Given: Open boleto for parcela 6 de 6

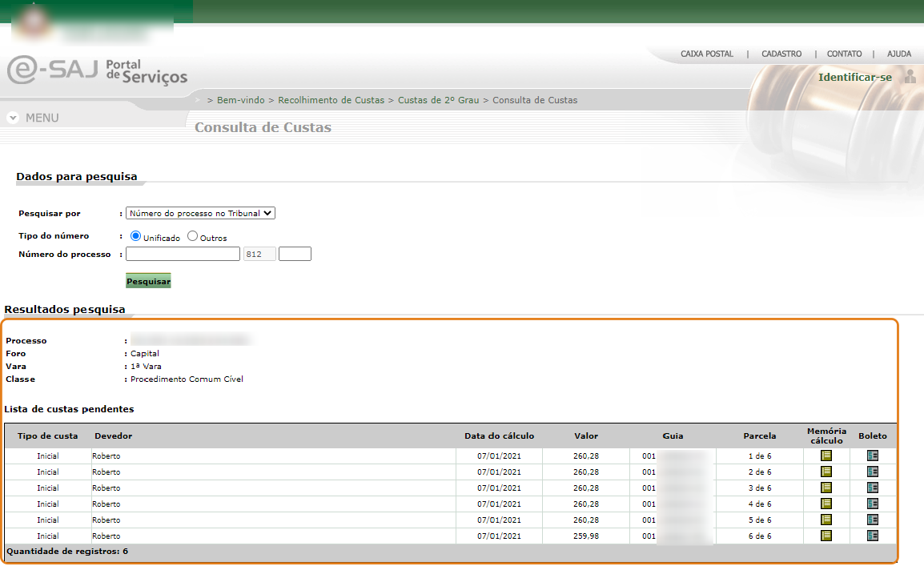Looking at the screenshot, I should (x=873, y=536).
